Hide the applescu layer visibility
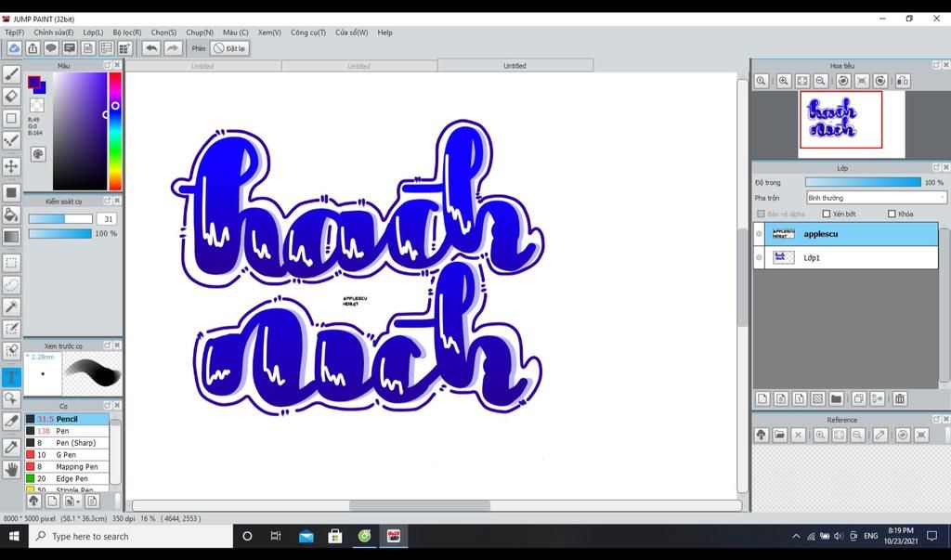951x560 pixels. tap(759, 234)
